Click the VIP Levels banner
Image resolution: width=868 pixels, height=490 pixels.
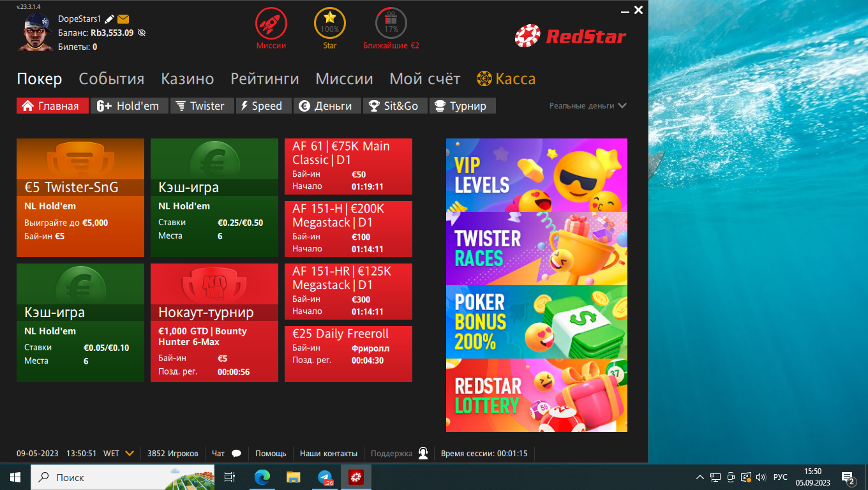537,175
